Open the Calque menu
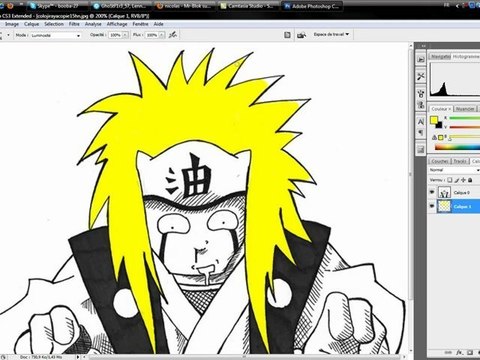This screenshot has height=360, width=480. click(31, 24)
